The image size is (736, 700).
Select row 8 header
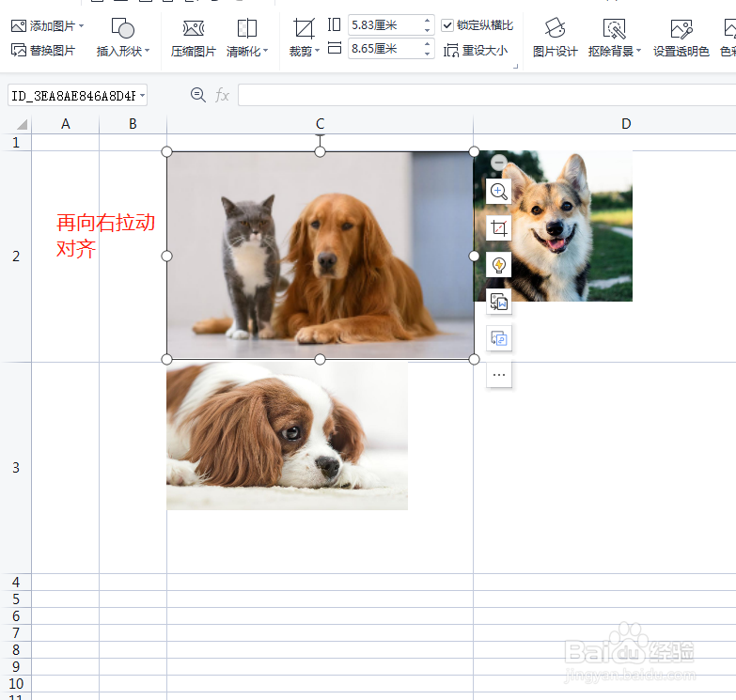click(x=16, y=650)
